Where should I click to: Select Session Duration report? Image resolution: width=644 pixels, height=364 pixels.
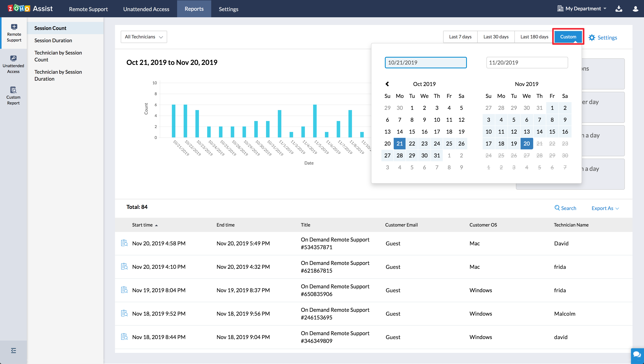click(x=53, y=40)
